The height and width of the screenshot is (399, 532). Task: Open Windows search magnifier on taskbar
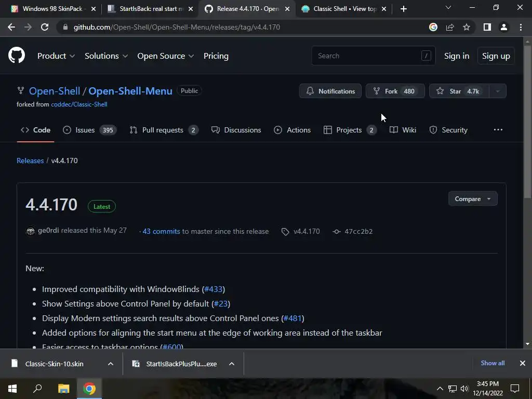click(37, 389)
